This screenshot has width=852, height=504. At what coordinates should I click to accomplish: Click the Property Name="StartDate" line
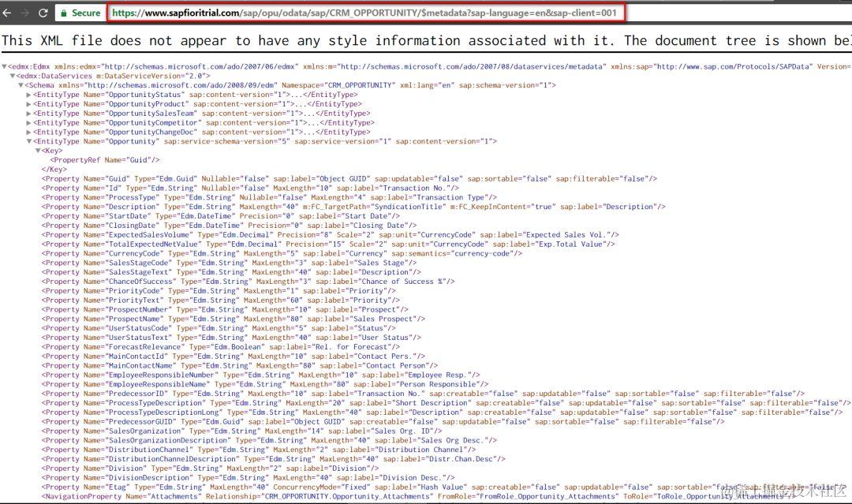[x=221, y=216]
